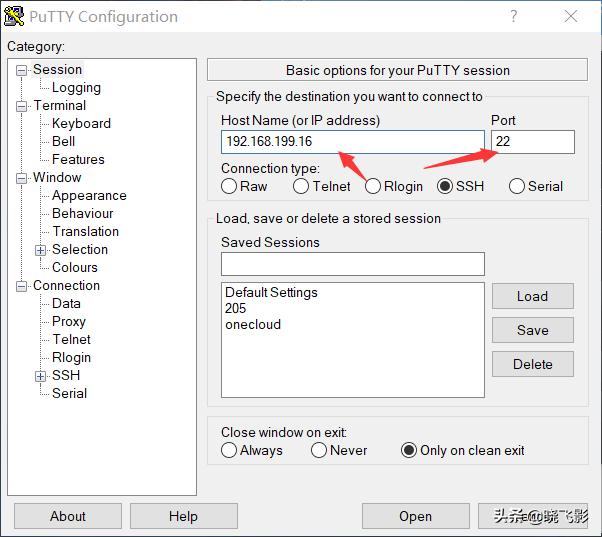Select Serial connection type

(x=517, y=187)
